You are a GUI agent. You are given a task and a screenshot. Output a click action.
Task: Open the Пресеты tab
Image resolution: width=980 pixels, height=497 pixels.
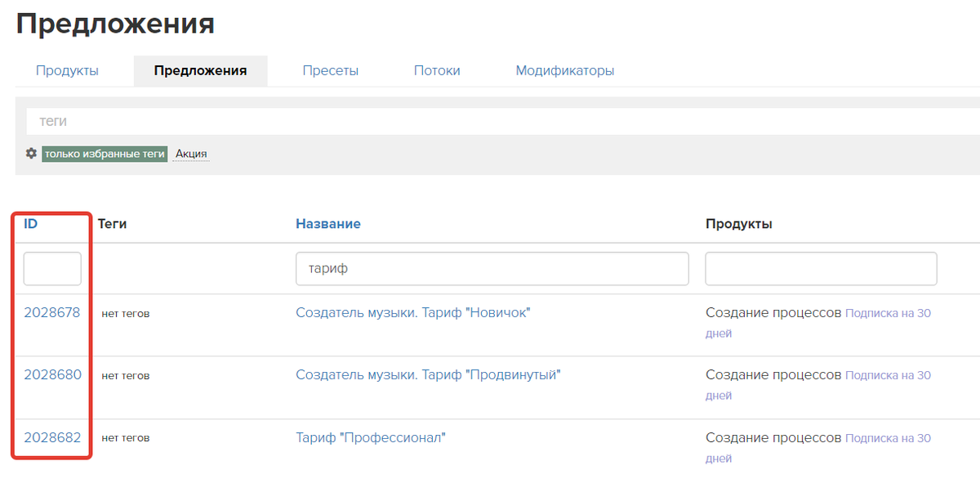[330, 70]
